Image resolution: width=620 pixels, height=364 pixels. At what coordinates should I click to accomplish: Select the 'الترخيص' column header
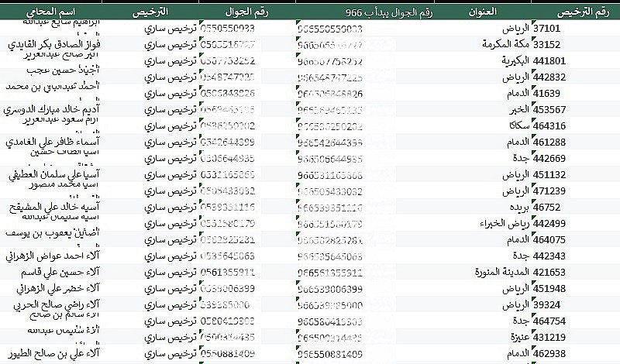pos(150,12)
